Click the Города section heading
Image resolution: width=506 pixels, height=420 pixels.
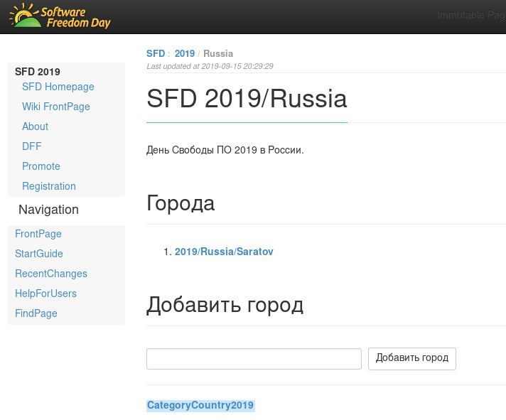point(181,203)
